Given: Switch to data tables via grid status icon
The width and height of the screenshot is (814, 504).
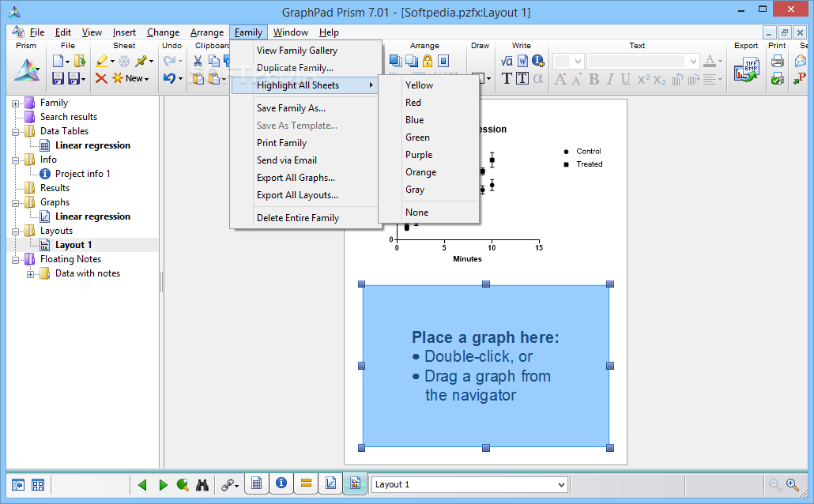Looking at the screenshot, I should tap(257, 483).
